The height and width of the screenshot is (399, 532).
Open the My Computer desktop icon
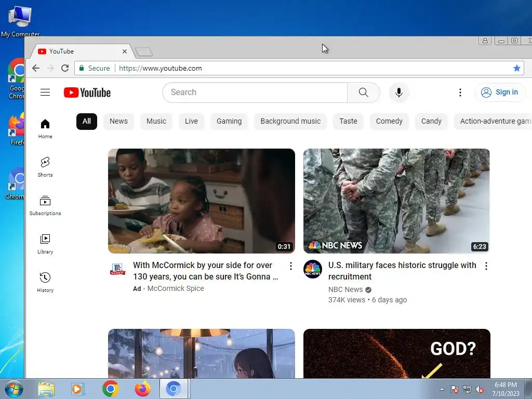[20, 20]
